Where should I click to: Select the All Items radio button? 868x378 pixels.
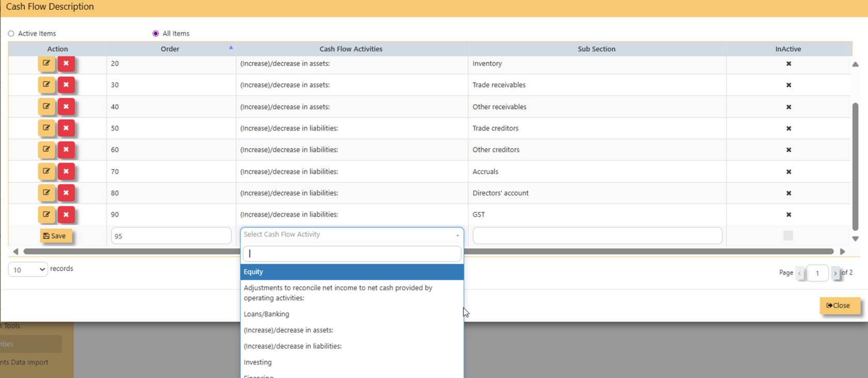point(156,34)
